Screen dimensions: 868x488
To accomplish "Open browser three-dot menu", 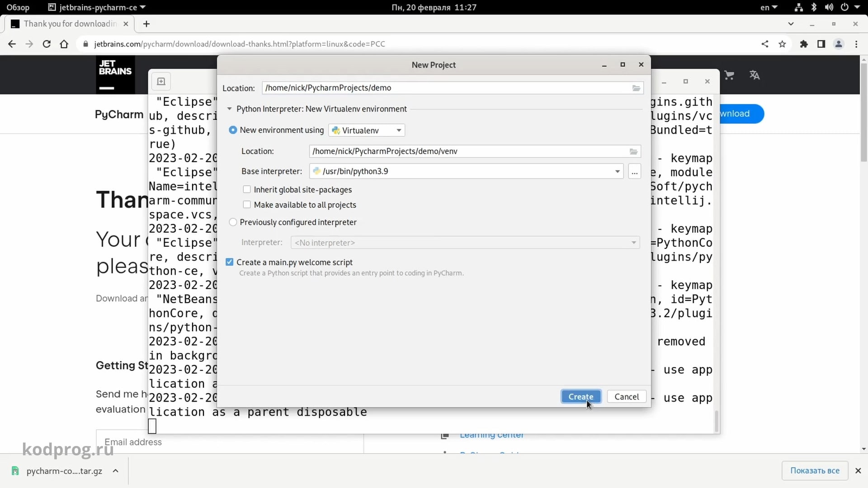I will click(856, 44).
